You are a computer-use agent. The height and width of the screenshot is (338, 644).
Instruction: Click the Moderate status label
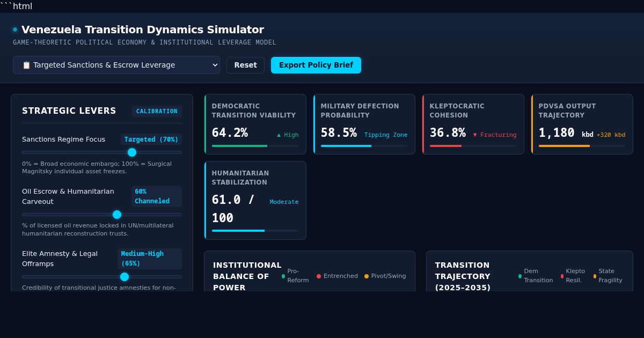tap(284, 202)
